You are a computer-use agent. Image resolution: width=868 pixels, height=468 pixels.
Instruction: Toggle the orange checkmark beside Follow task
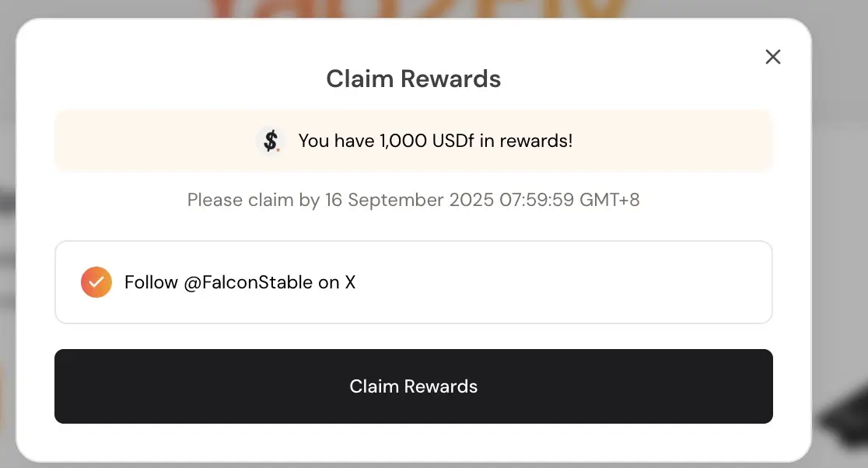96,282
